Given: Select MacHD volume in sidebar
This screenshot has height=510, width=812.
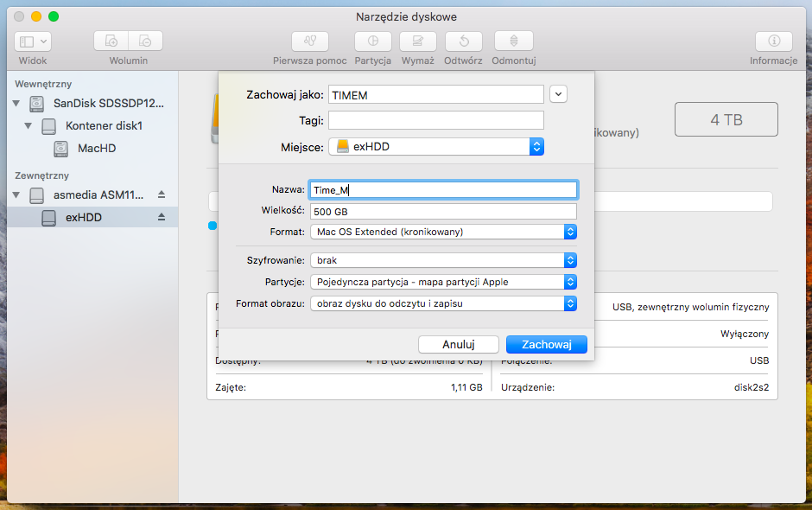Looking at the screenshot, I should click(x=96, y=149).
